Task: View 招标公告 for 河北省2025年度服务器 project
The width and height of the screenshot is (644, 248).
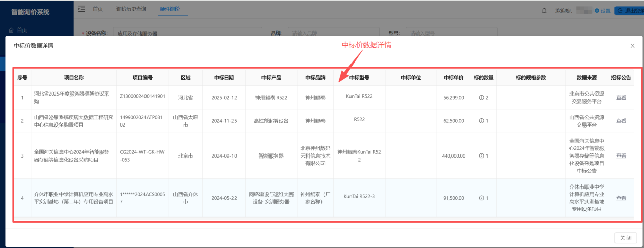Action: point(621,98)
